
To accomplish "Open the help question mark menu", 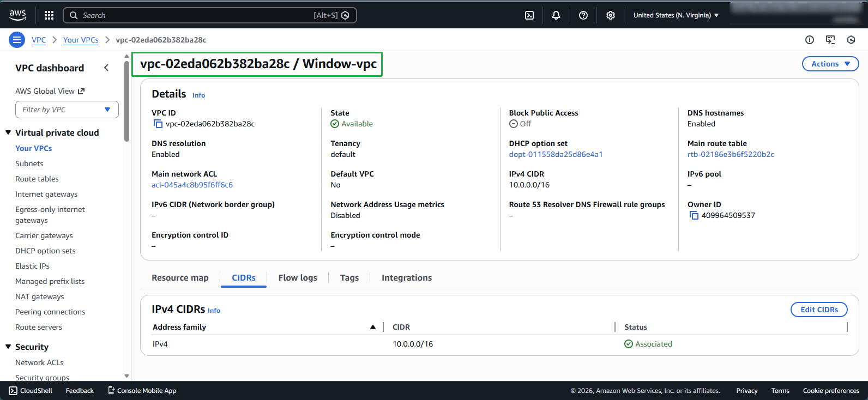I will coord(583,15).
